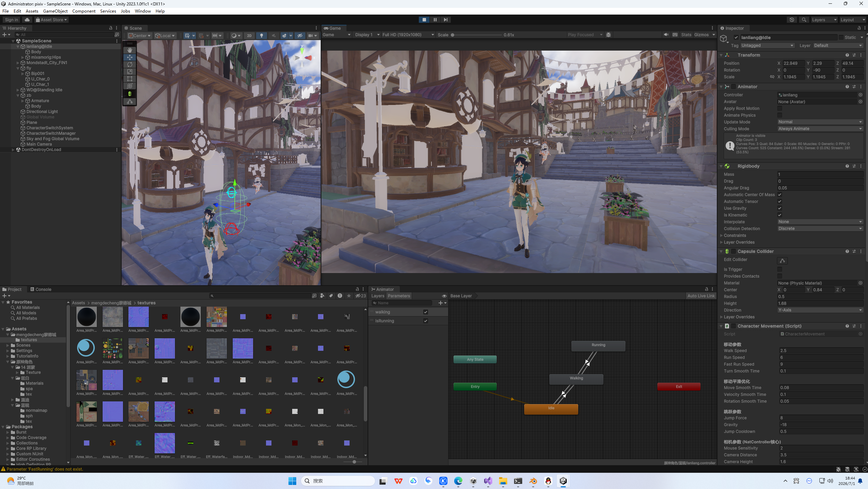The height and width of the screenshot is (489, 868).
Task: Expand Mondstadt_City_FIN1 in Hierarchy
Action: (x=18, y=63)
